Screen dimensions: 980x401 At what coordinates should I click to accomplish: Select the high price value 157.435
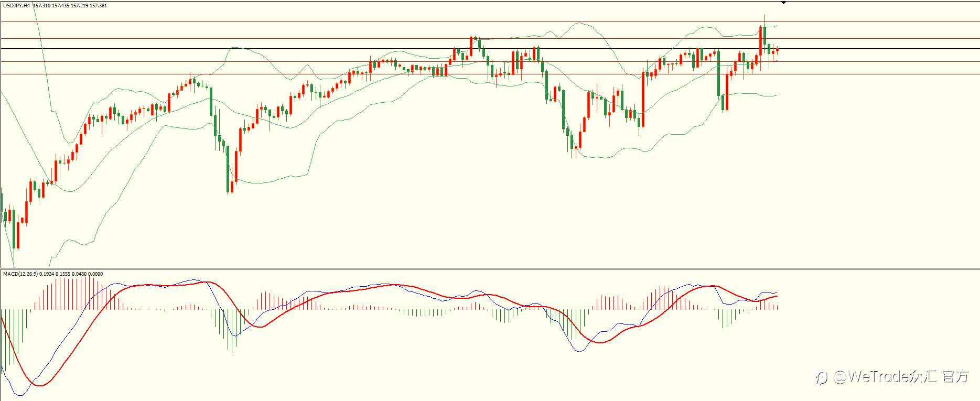[x=60, y=6]
